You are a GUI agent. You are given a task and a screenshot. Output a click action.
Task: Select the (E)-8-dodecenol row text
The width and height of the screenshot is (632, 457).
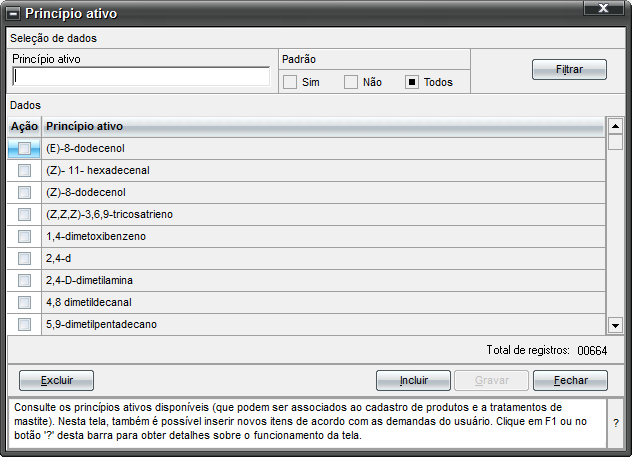(85, 149)
